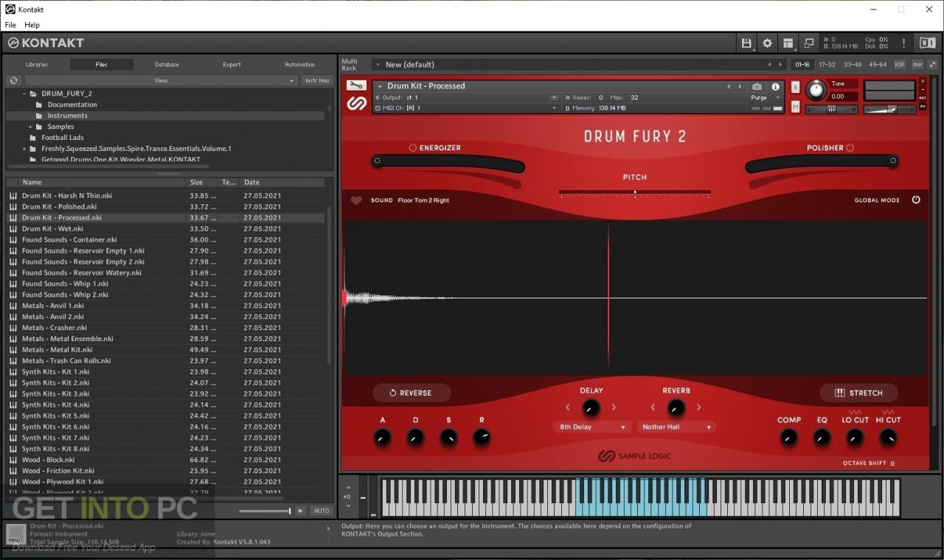Click the minimized view window icon
The height and width of the screenshot is (560, 944).
point(809,43)
